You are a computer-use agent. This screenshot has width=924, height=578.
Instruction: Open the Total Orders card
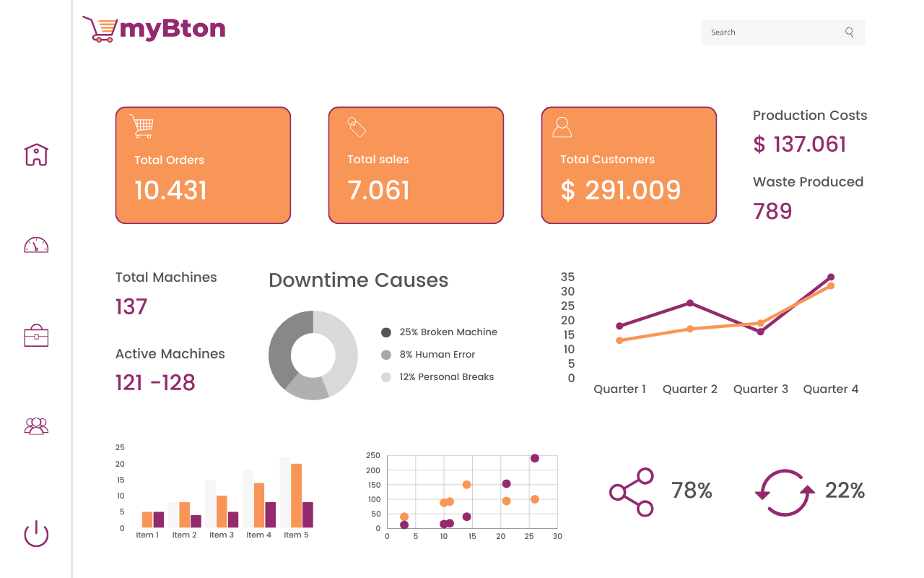tap(203, 165)
